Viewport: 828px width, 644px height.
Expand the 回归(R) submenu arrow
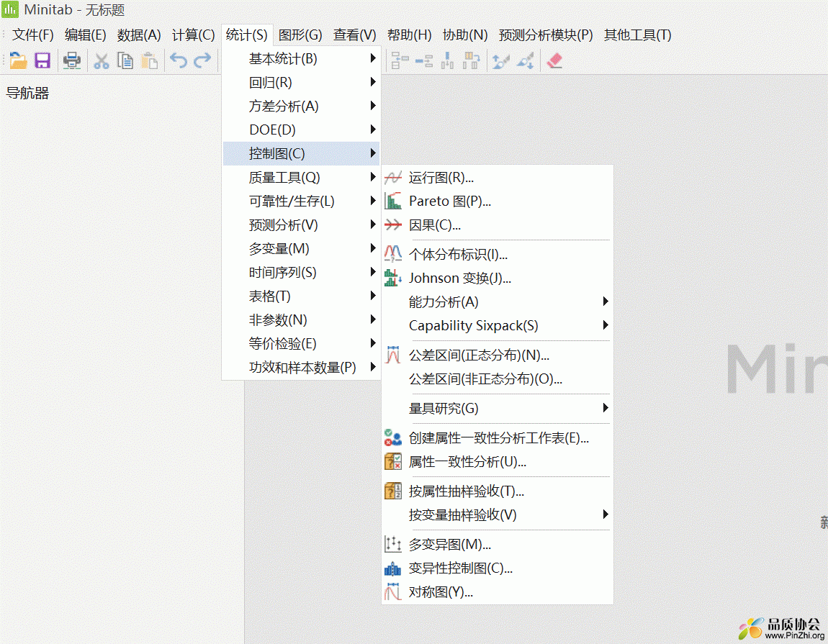coord(373,82)
